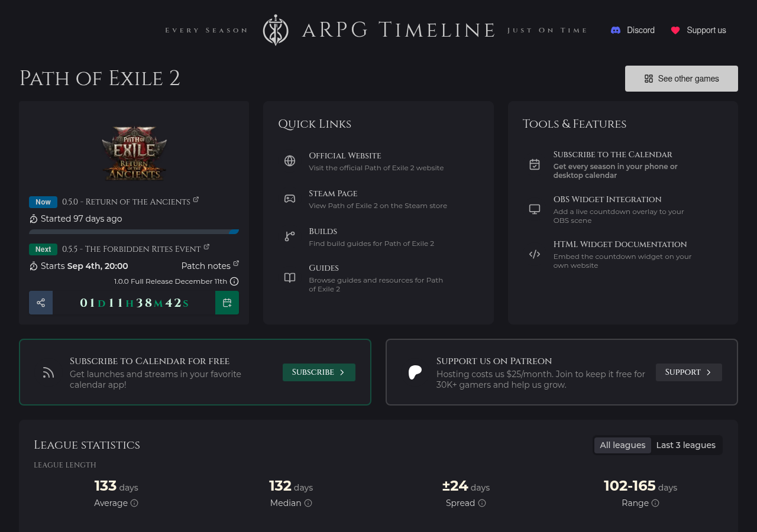Click the RSS feed icon in subscribe banner

point(48,372)
